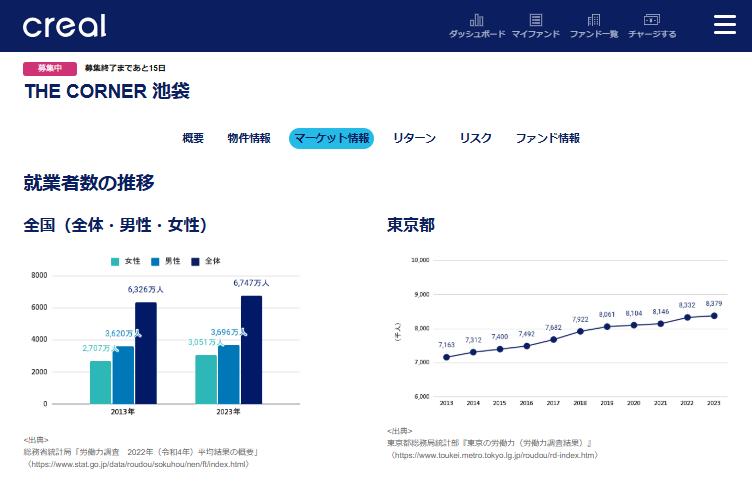Open the stat.go.jp source URL

point(138,464)
